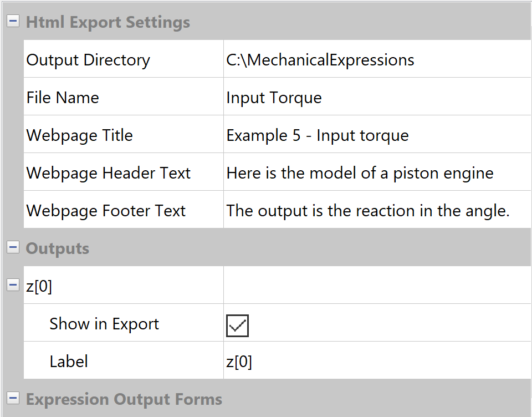This screenshot has width=532, height=417.
Task: Collapse the z[0] output group
Action: pos(13,286)
